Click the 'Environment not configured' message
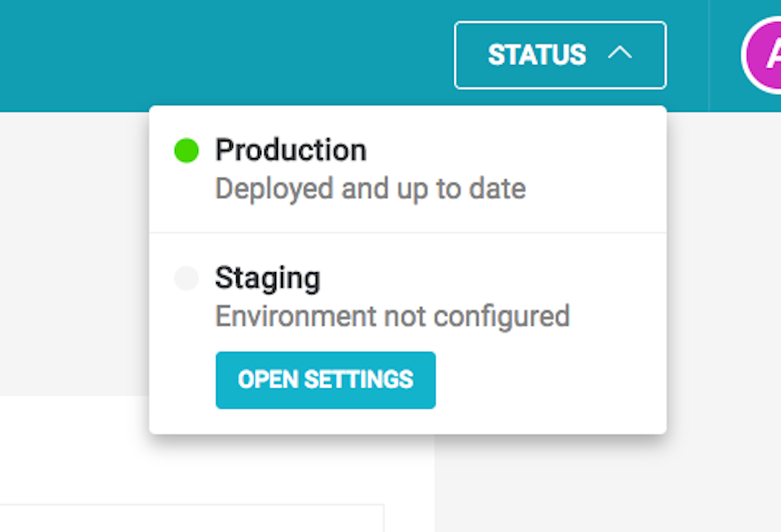 point(392,317)
